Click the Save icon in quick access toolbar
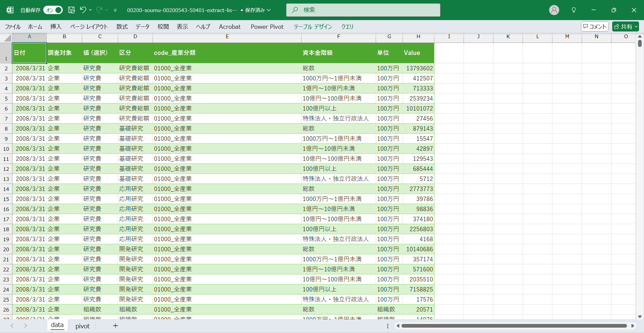This screenshot has height=333, width=644. pos(71,10)
